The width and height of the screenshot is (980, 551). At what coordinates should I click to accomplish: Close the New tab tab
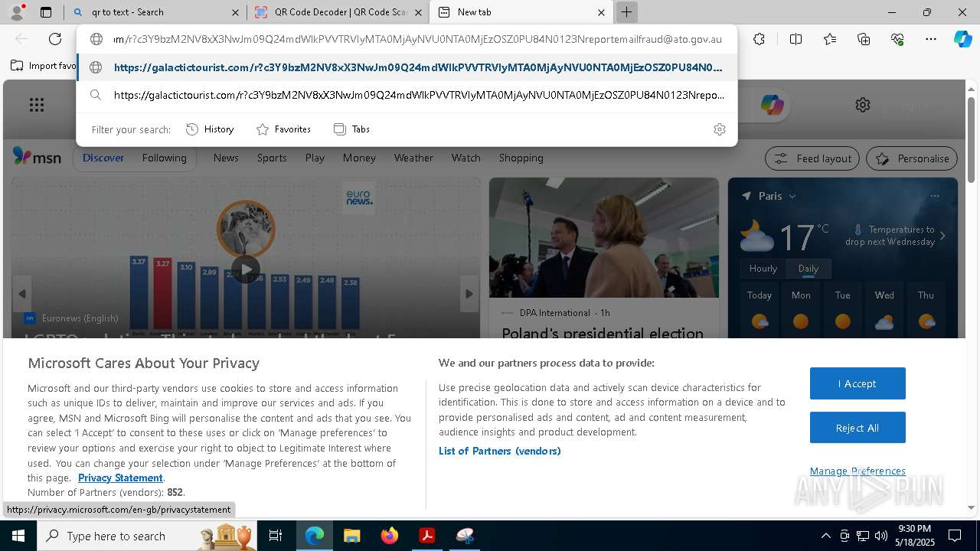point(601,12)
